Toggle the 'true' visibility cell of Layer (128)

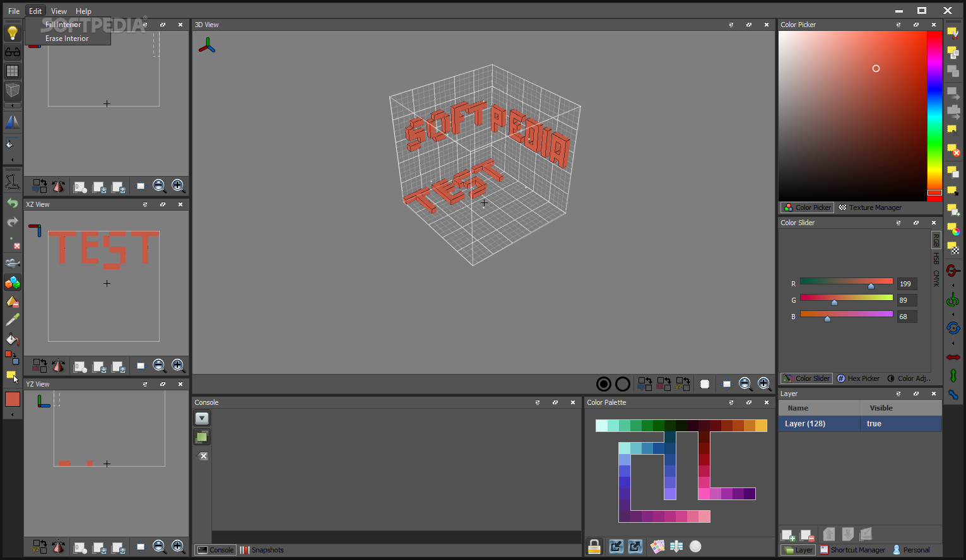[x=901, y=424]
